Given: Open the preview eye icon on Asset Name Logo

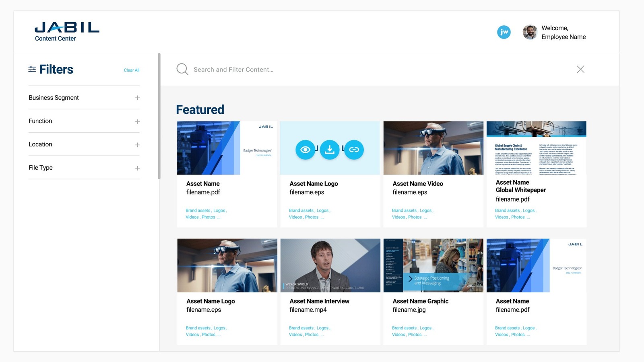Looking at the screenshot, I should 306,149.
